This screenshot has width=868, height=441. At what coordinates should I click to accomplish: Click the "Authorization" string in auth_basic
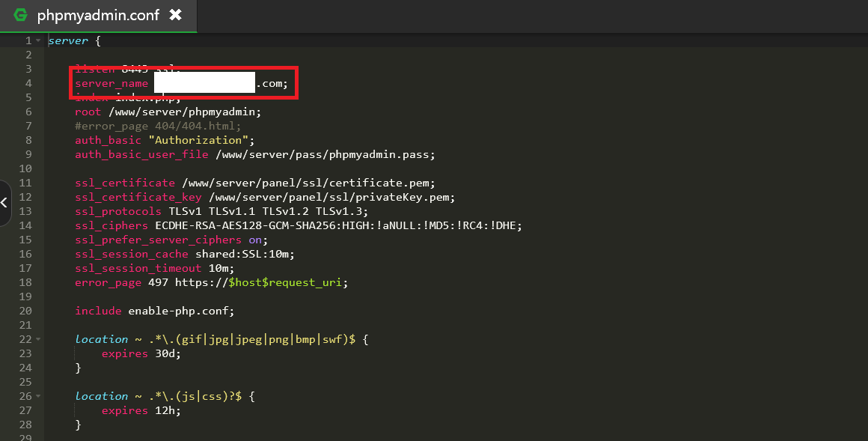(x=198, y=140)
